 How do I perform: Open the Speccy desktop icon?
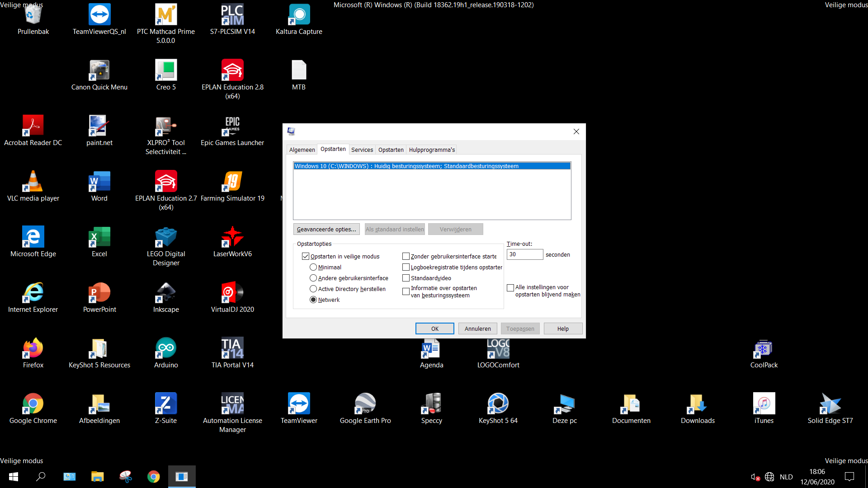432,408
